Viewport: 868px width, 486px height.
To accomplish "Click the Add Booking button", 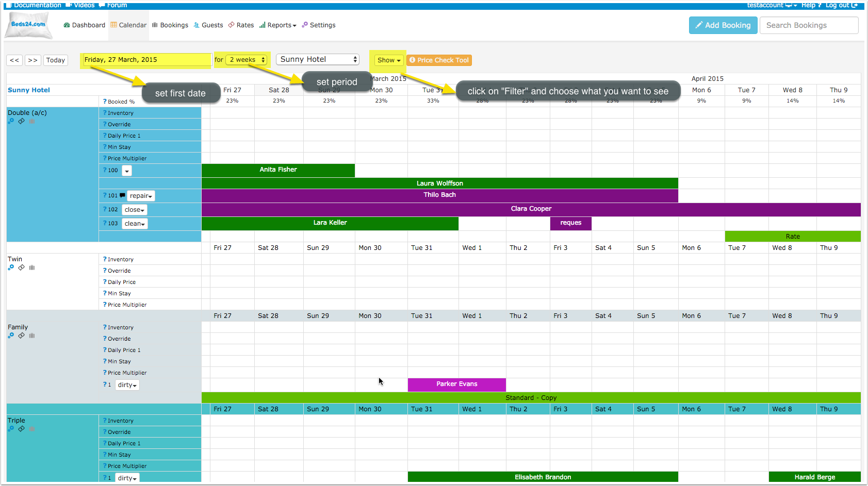I will 723,25.
